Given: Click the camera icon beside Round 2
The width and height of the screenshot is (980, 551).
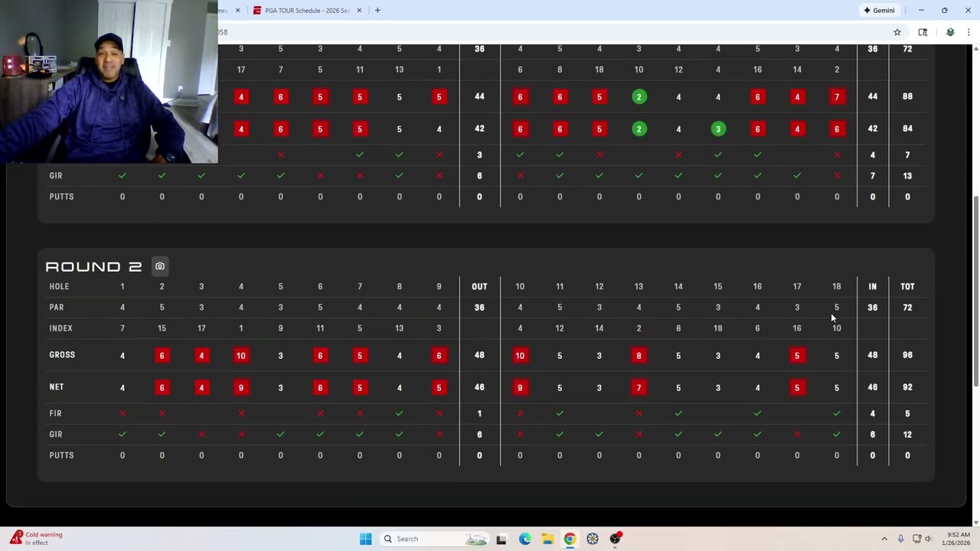Looking at the screenshot, I should point(160,266).
